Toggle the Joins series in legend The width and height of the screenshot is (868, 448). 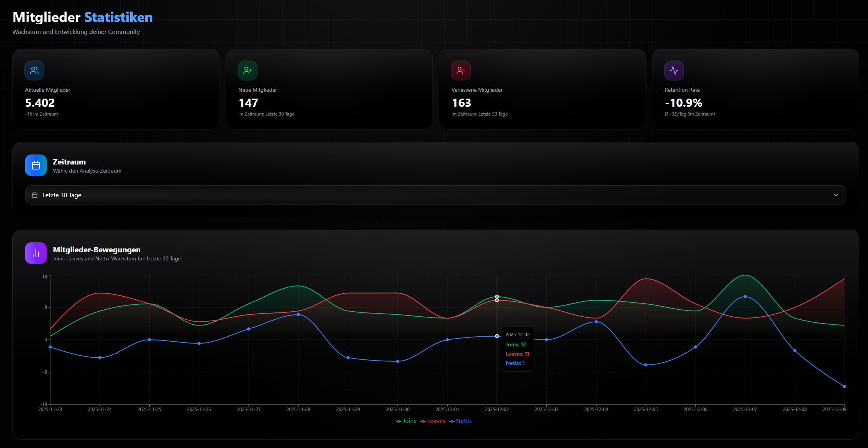click(406, 421)
